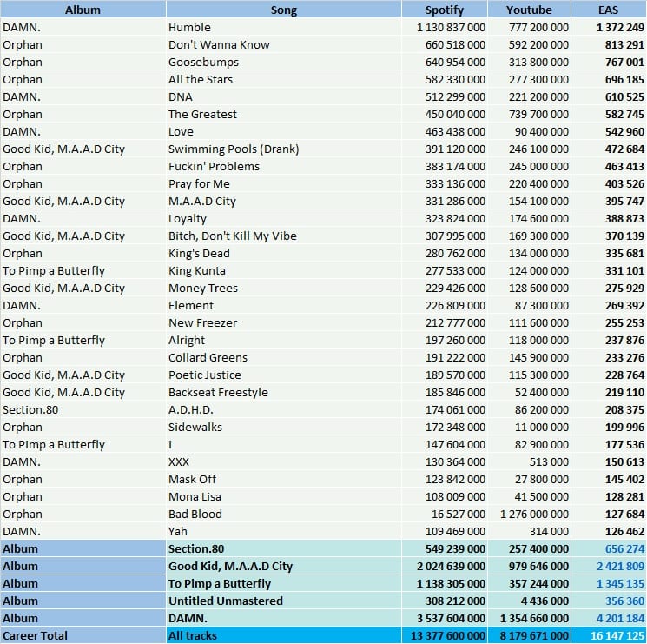
Task: Select Good Kid EAS total 2 421 809
Action: pos(620,566)
